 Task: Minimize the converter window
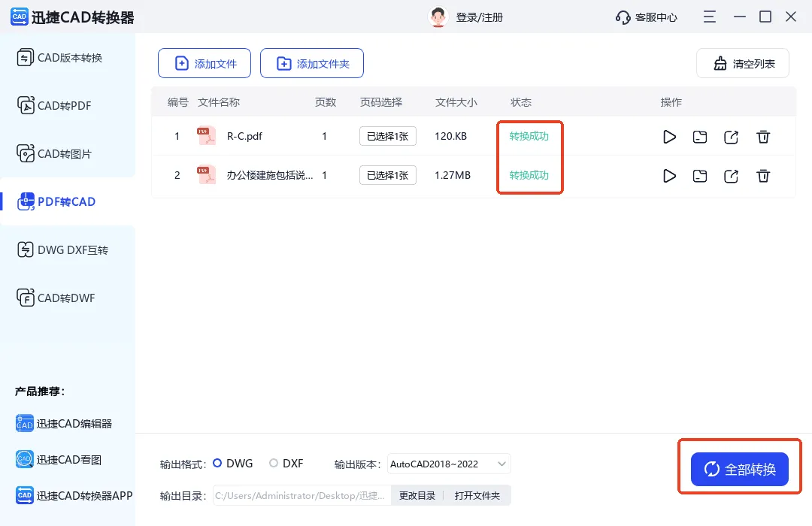point(740,17)
